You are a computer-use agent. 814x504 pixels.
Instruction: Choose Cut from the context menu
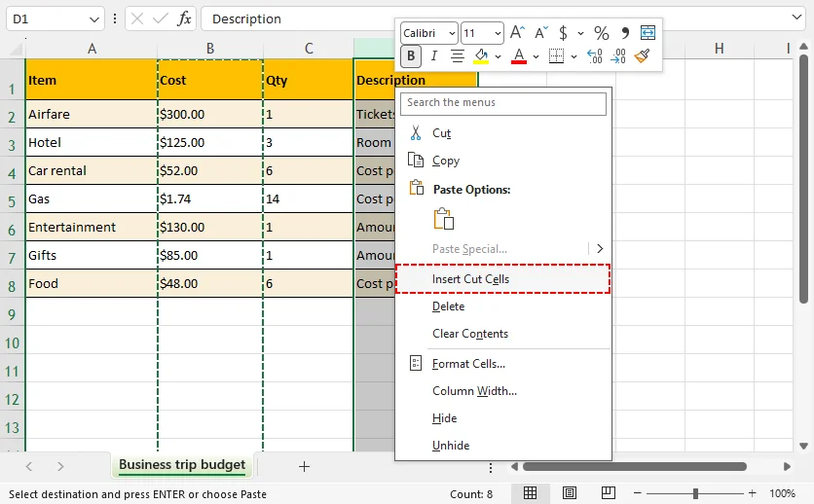tap(503, 133)
